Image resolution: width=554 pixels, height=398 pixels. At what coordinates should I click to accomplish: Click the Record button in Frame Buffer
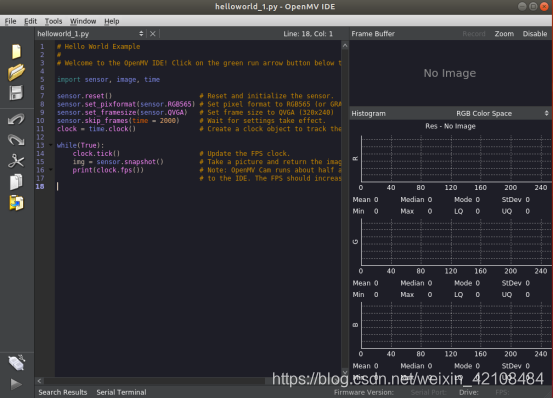tap(474, 34)
